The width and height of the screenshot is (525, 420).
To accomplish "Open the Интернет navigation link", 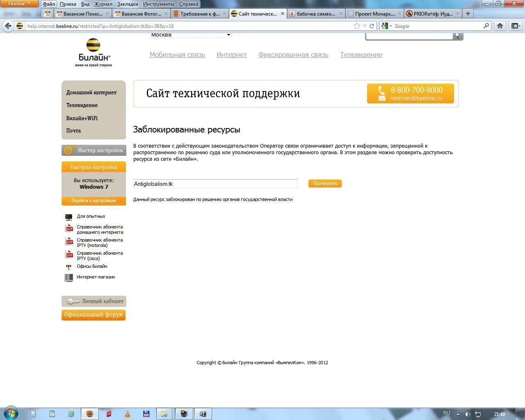I will coord(231,55).
